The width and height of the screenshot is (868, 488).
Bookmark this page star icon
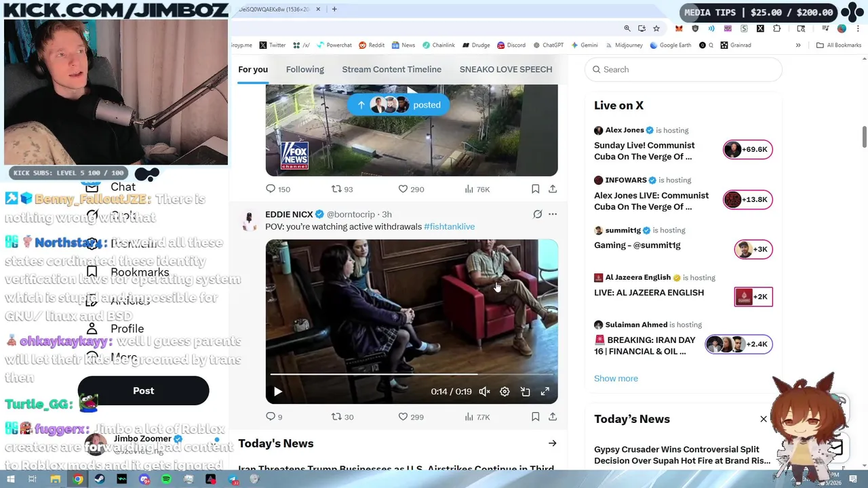coord(656,28)
